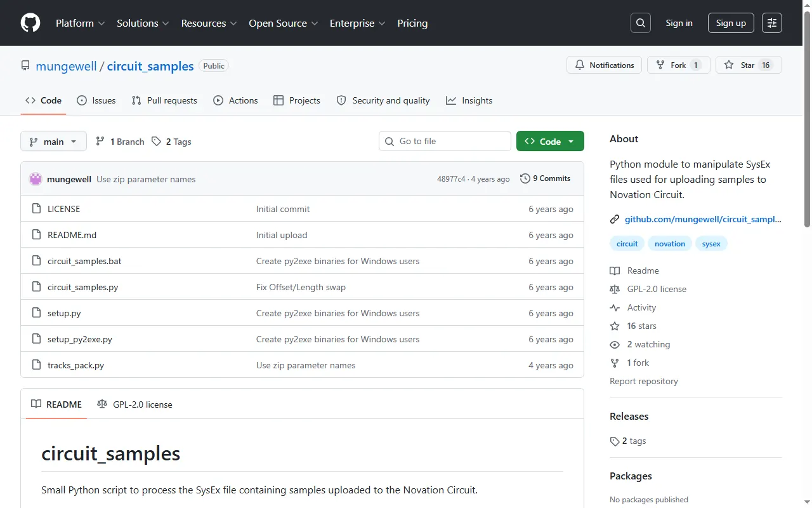Open the Pricing page
This screenshot has height=508, width=812.
[412, 23]
